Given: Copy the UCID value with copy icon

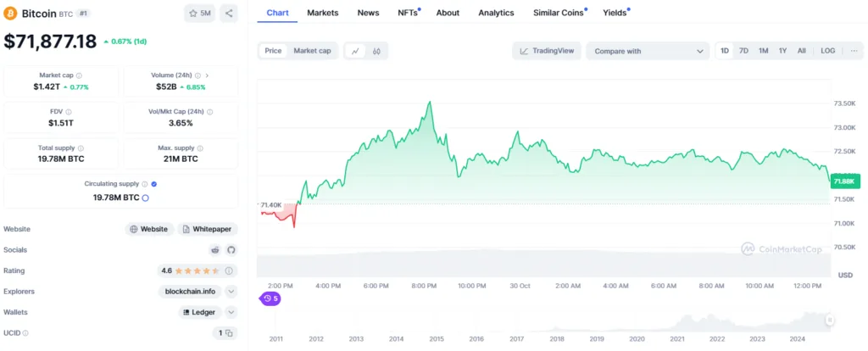Looking at the screenshot, I should pyautogui.click(x=229, y=333).
